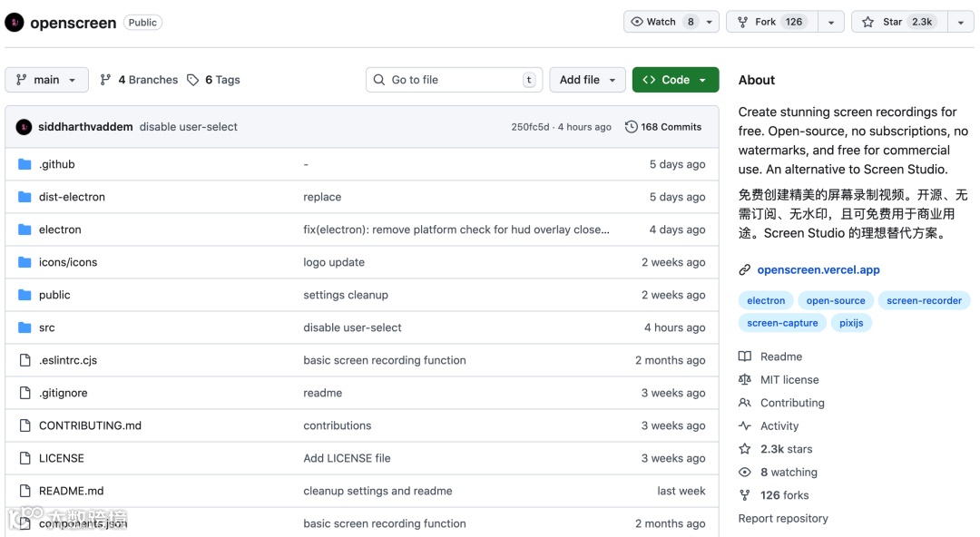Click the openscreen repository avatar icon
The height and width of the screenshot is (537, 980).
point(15,23)
